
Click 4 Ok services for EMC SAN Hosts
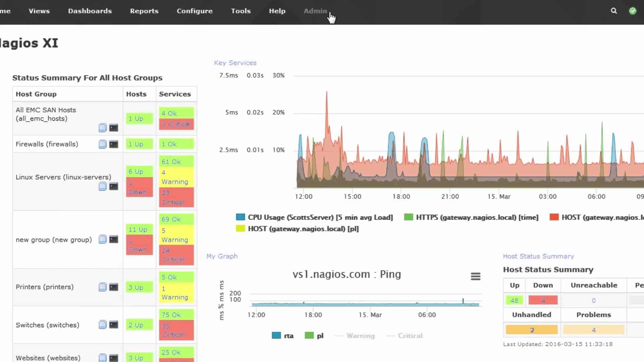tap(176, 113)
